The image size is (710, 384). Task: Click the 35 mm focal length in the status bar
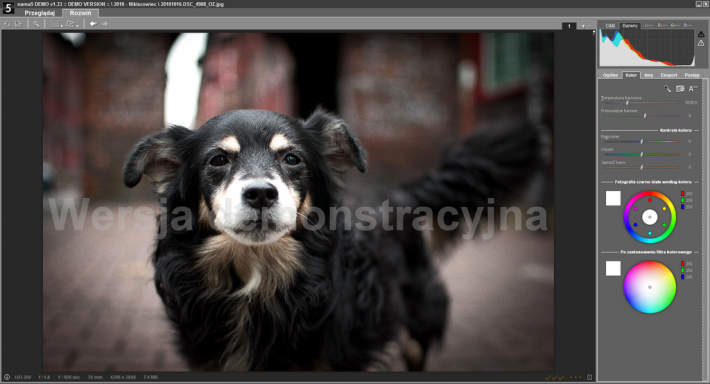point(95,377)
